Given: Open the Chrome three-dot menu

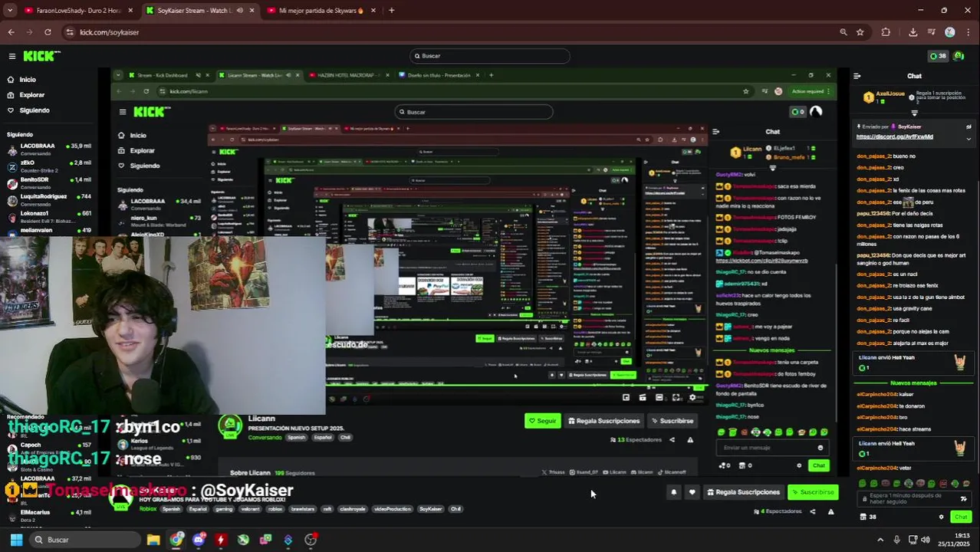Looking at the screenshot, I should point(968,32).
